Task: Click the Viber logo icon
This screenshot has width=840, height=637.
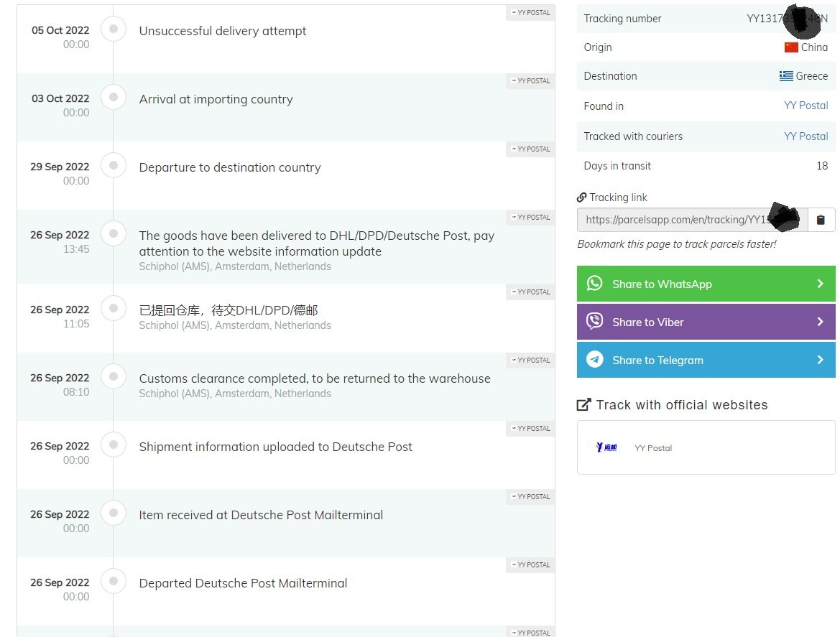Action: coord(595,321)
